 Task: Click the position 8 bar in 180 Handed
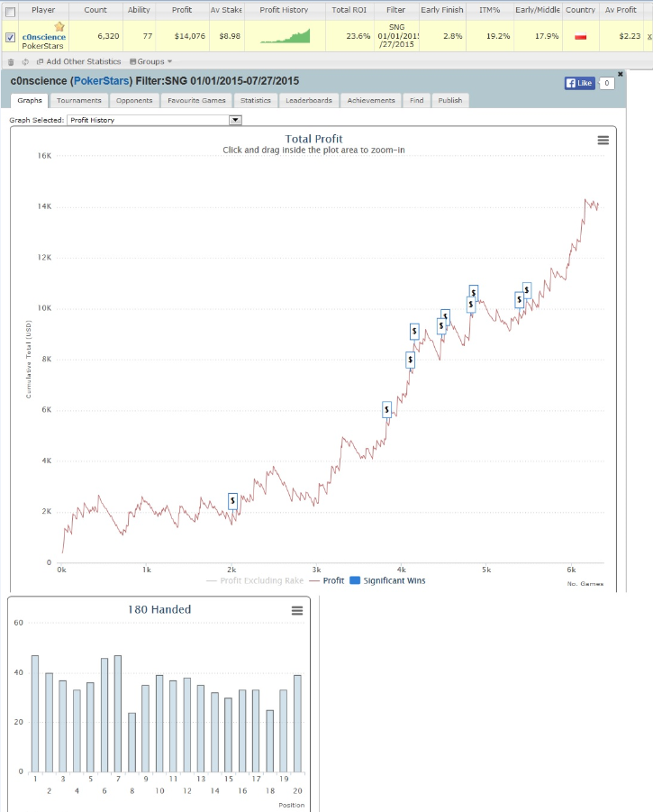coord(132,742)
